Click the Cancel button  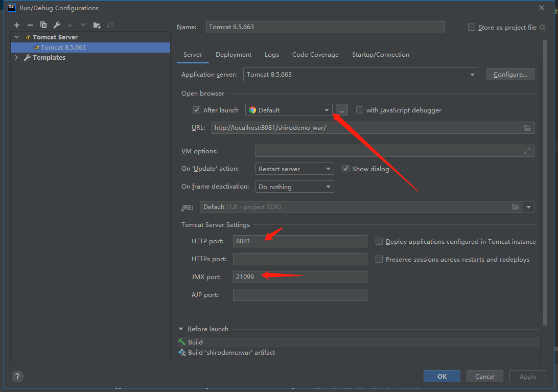click(485, 376)
